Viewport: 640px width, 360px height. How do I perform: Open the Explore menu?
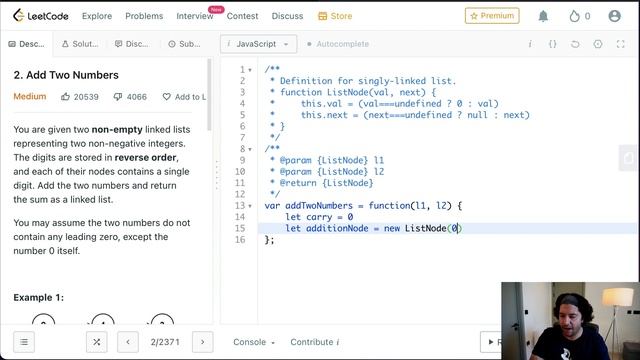pos(97,16)
